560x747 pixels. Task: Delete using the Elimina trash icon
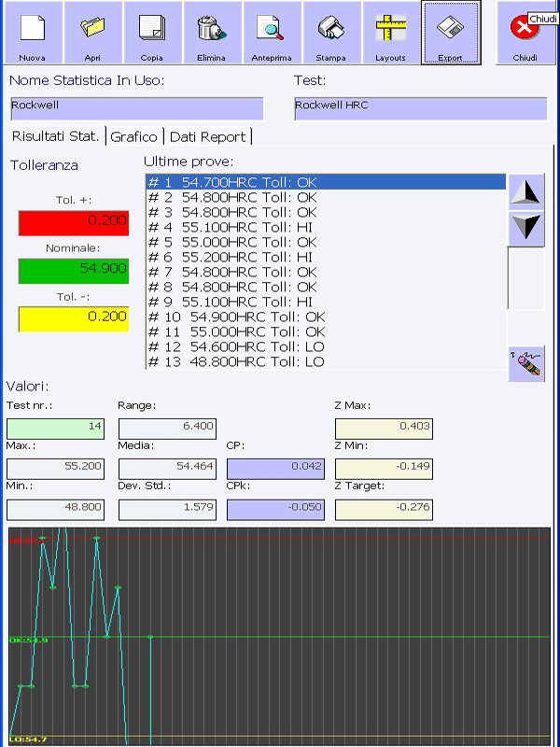click(211, 33)
